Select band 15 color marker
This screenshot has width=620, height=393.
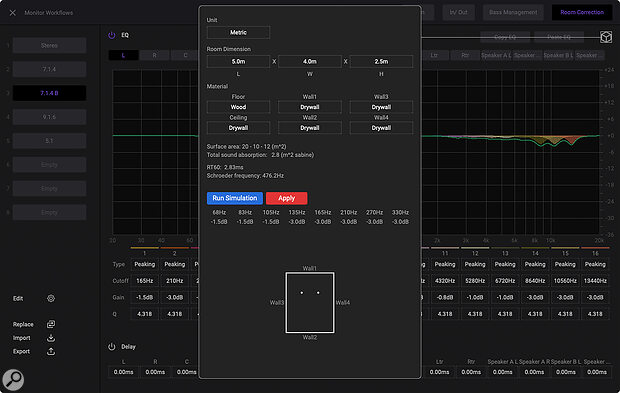click(565, 248)
